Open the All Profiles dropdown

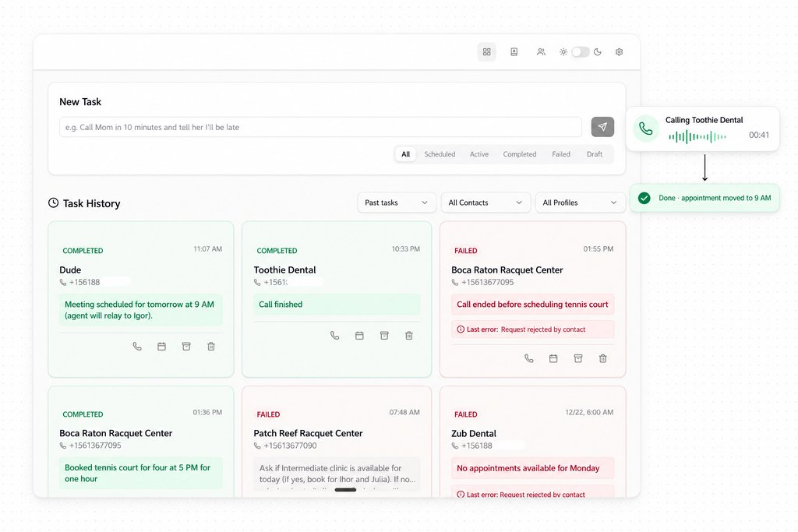(x=580, y=203)
